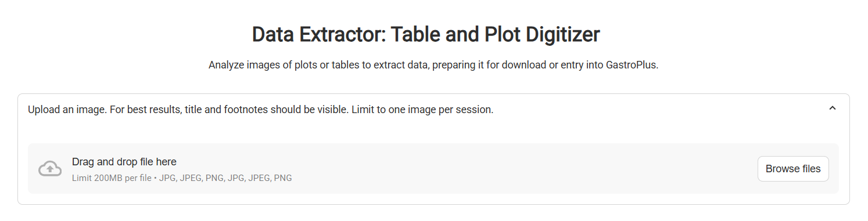
Task: Click the cloud upload icon
Action: [x=50, y=169]
